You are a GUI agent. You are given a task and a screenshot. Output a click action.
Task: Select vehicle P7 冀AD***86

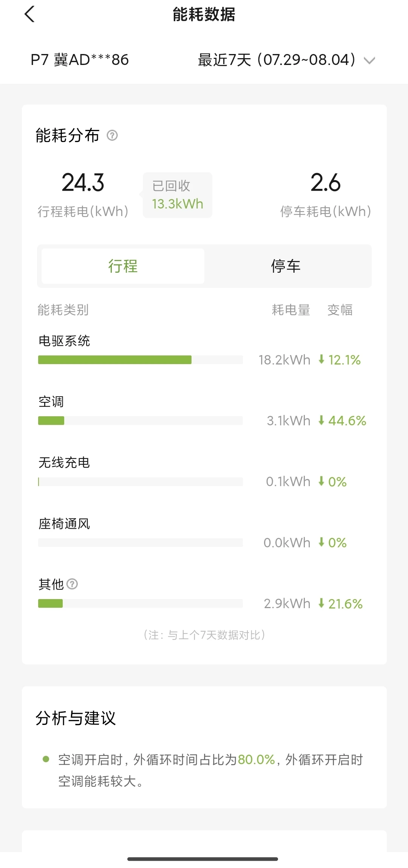click(80, 60)
